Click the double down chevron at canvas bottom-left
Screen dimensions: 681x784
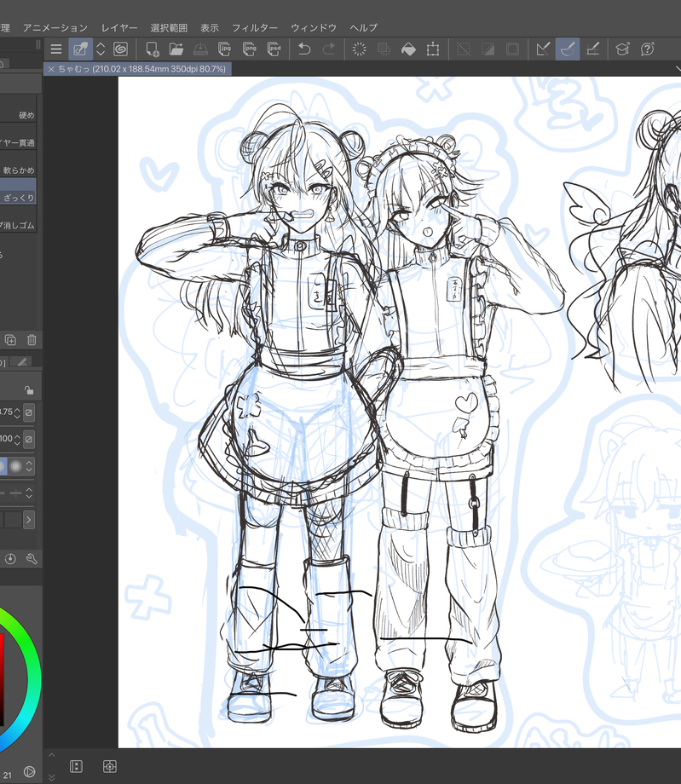tap(51, 776)
